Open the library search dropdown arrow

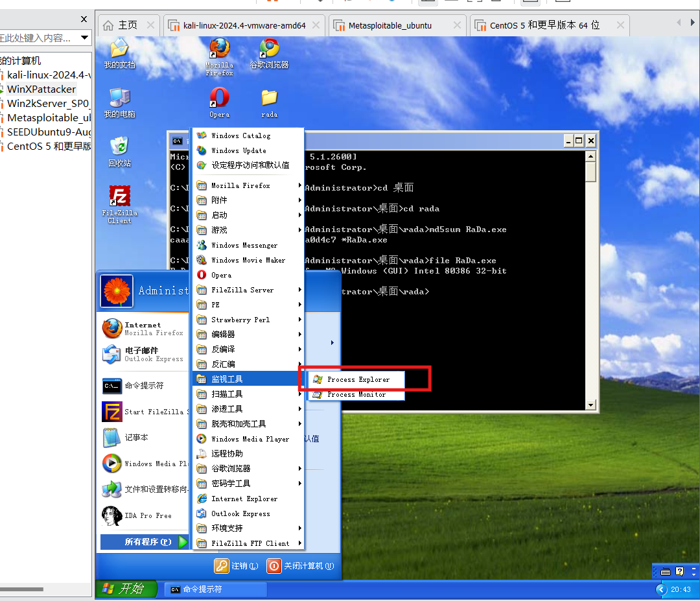click(84, 38)
